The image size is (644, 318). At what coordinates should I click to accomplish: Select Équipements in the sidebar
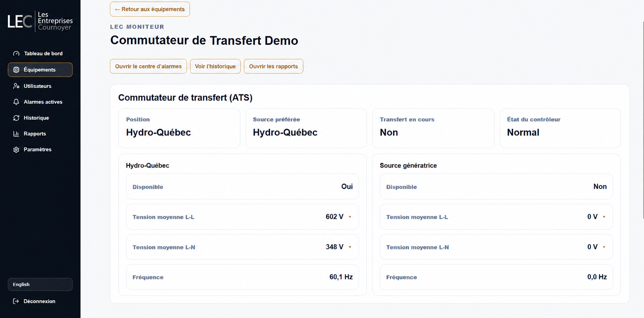40,70
